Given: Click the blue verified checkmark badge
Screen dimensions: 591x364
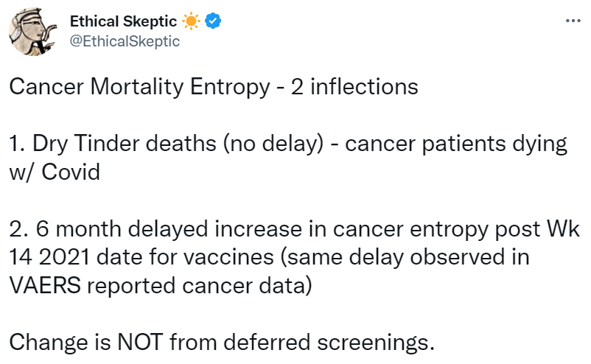Looking at the screenshot, I should 213,21.
